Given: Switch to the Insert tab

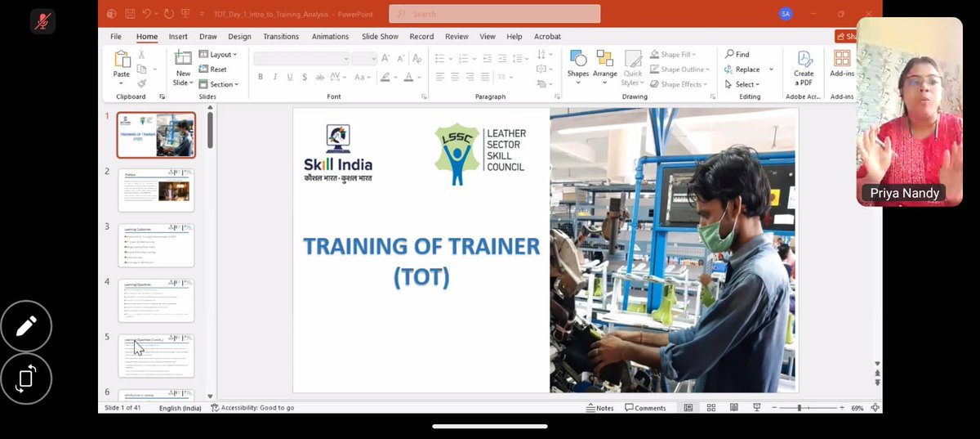Looking at the screenshot, I should [x=178, y=37].
